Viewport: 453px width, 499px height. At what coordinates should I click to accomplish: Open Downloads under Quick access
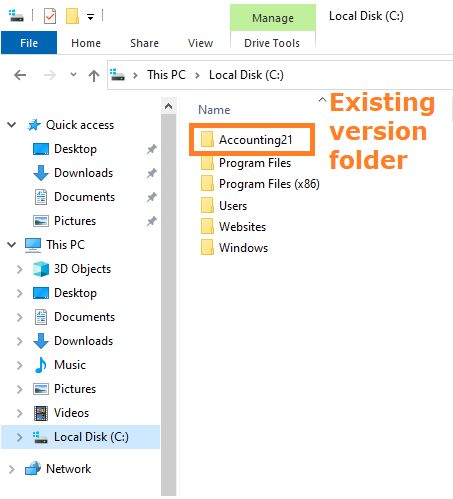click(84, 173)
